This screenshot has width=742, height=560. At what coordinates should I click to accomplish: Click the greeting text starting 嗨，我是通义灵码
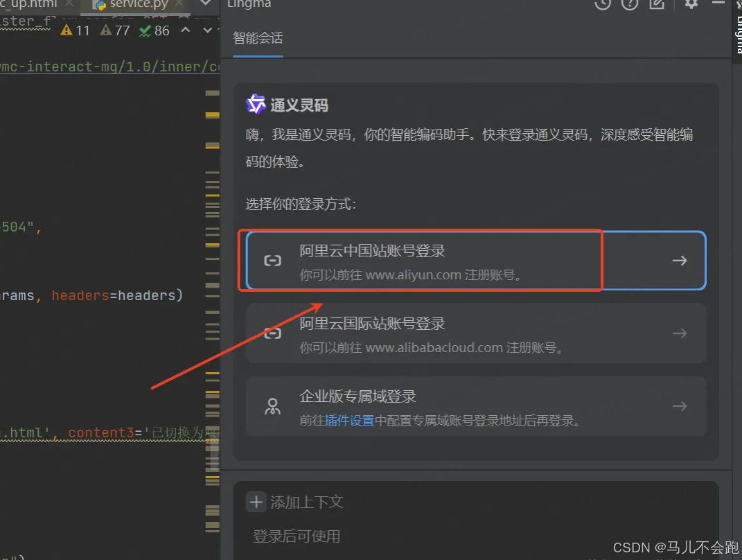(470, 148)
